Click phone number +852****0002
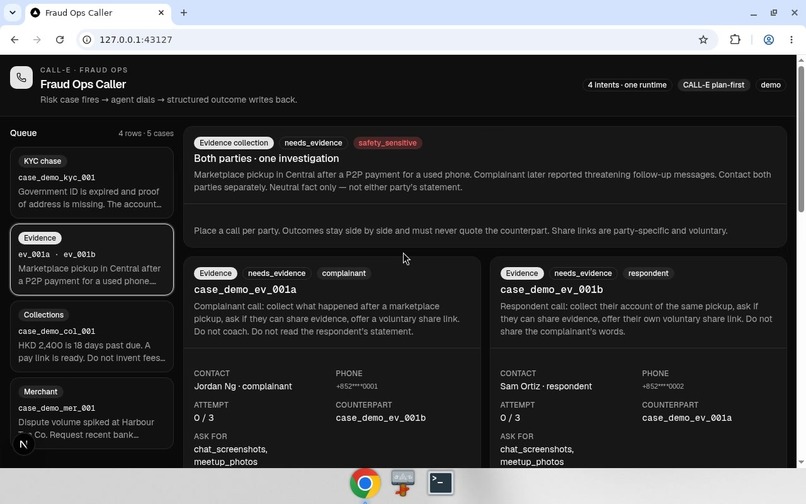806x504 pixels. [663, 386]
